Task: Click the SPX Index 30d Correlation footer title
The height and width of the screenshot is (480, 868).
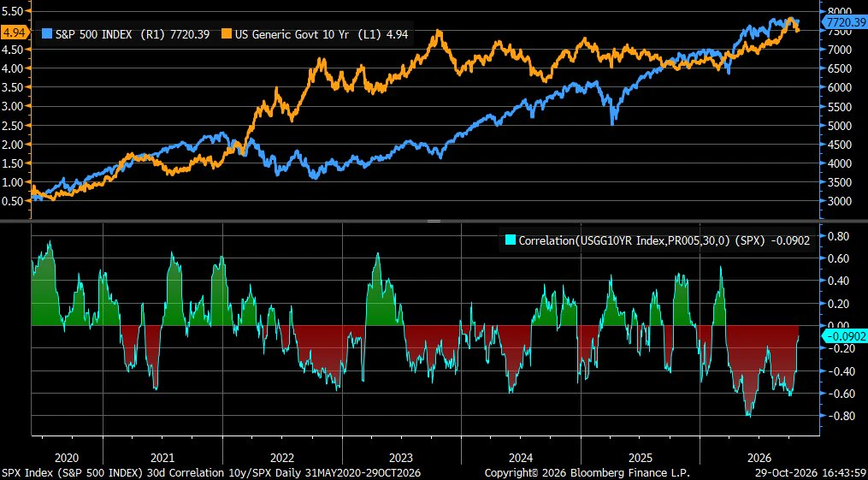Action: pos(211,473)
